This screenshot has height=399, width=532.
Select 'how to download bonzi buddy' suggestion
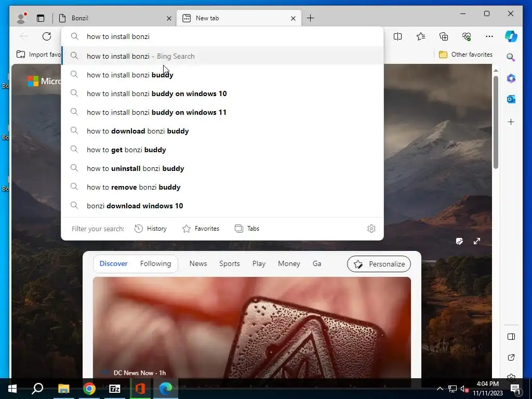point(222,130)
